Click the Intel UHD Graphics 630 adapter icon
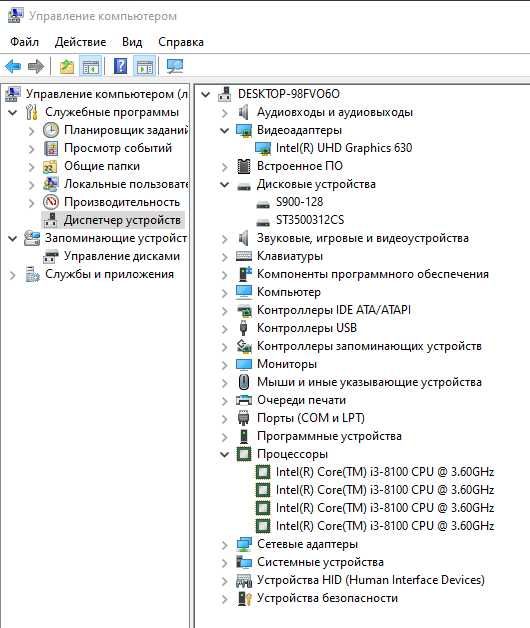The height and width of the screenshot is (628, 530). point(263,148)
